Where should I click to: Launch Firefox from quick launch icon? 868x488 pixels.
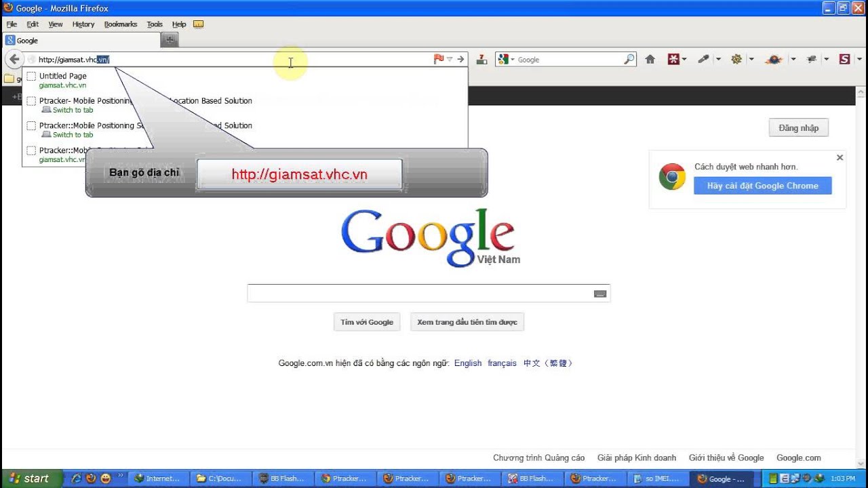coord(91,479)
